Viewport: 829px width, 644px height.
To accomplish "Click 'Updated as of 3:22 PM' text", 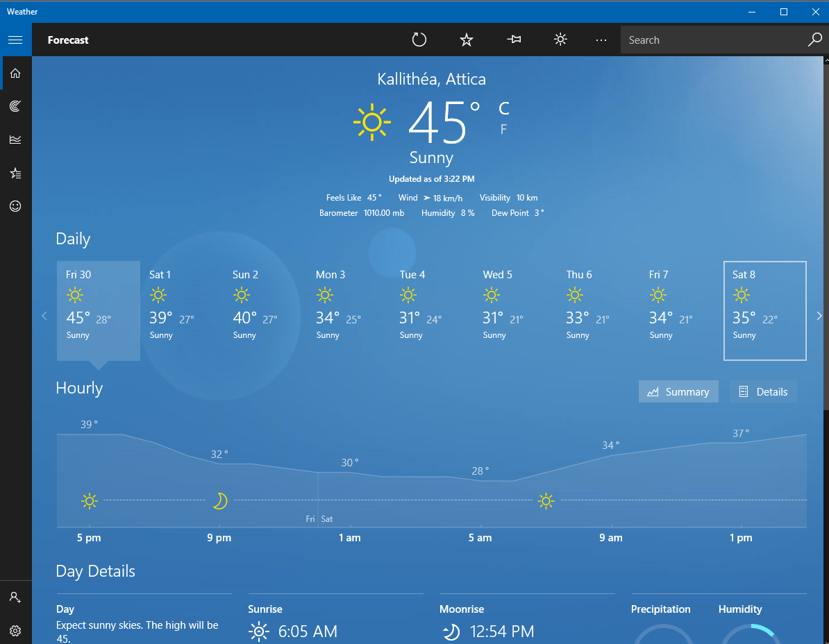I will click(x=431, y=179).
